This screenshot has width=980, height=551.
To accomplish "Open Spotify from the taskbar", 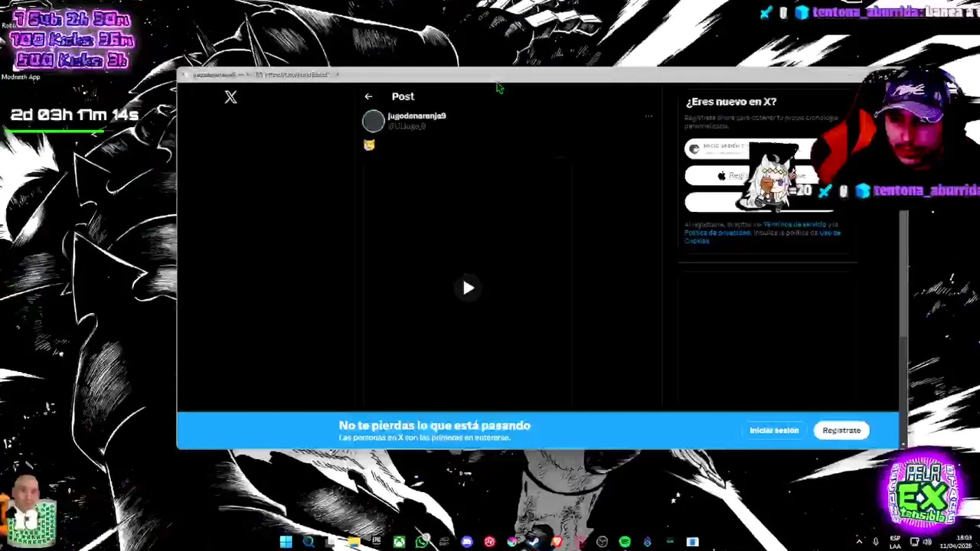I will [625, 542].
